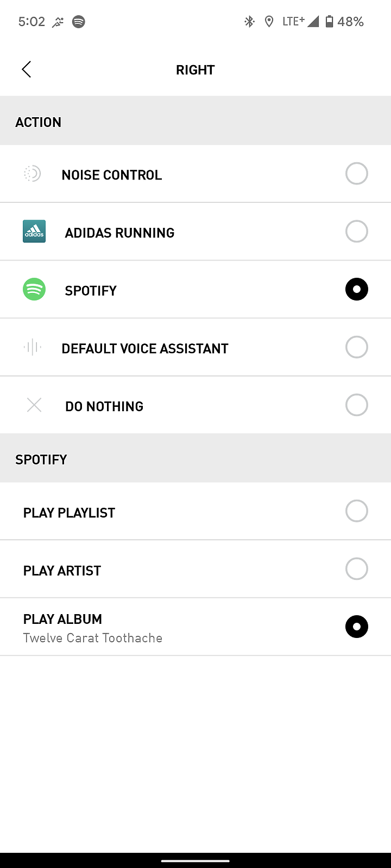This screenshot has width=391, height=868.
Task: Tap the Spotify action label
Action: [x=91, y=291]
